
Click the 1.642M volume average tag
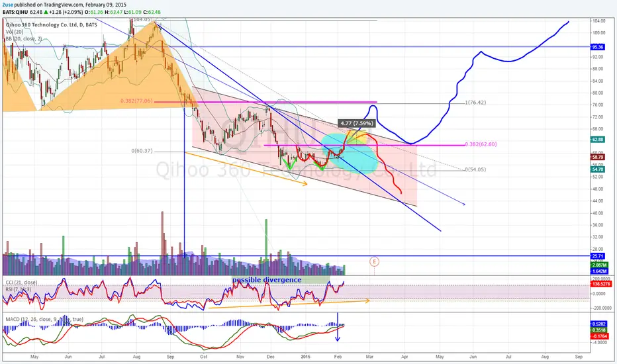[599, 271]
